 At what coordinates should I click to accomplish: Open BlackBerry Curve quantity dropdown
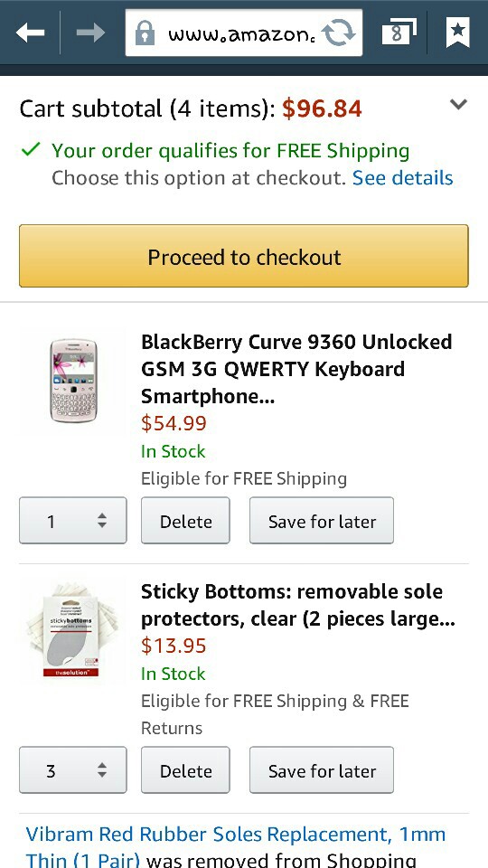coord(73,521)
